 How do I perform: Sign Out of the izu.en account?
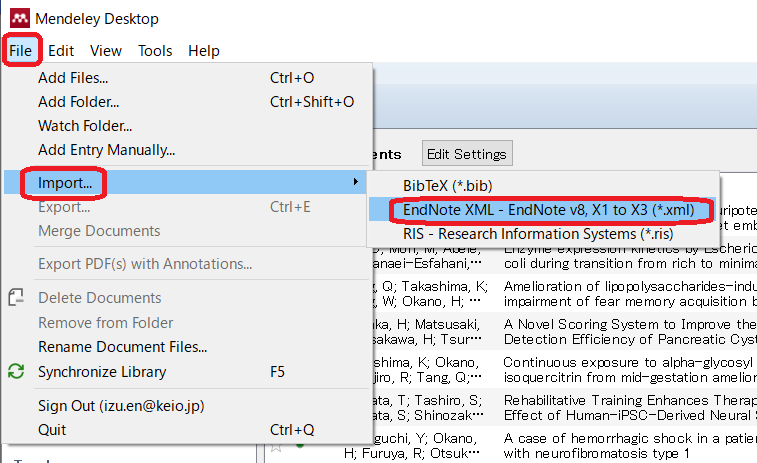(x=119, y=405)
